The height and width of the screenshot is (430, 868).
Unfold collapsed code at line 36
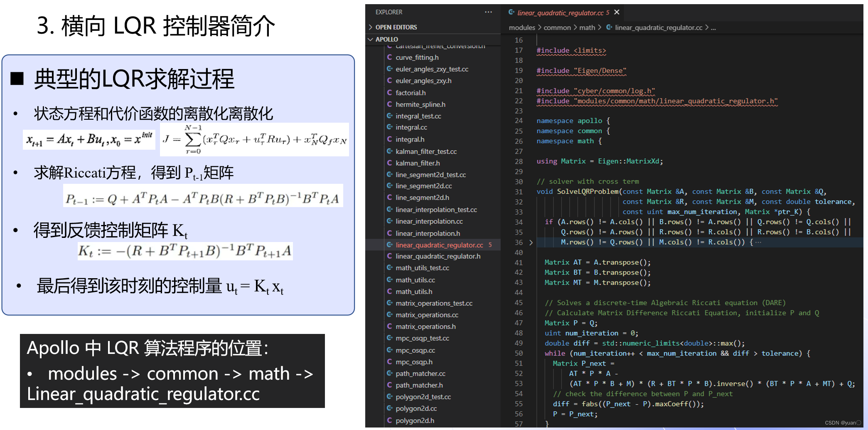pos(531,242)
